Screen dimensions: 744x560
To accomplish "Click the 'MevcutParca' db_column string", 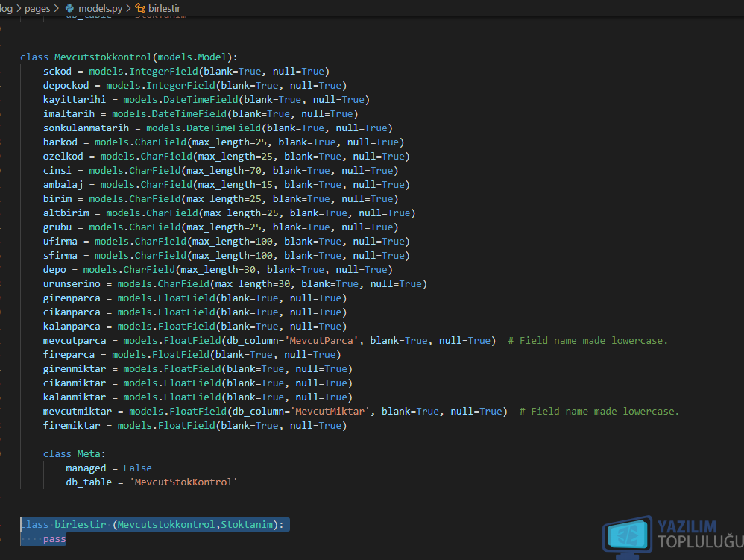I will pyautogui.click(x=321, y=341).
